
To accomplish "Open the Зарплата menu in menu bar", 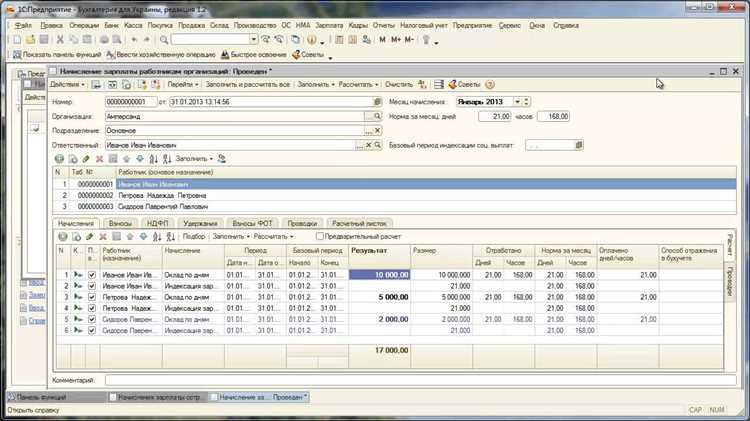I will (328, 23).
